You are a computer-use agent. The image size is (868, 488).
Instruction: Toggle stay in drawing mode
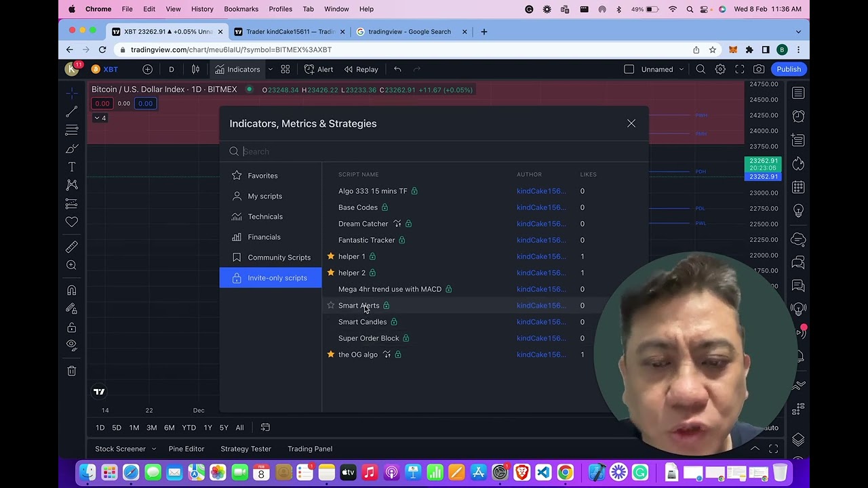point(72,308)
